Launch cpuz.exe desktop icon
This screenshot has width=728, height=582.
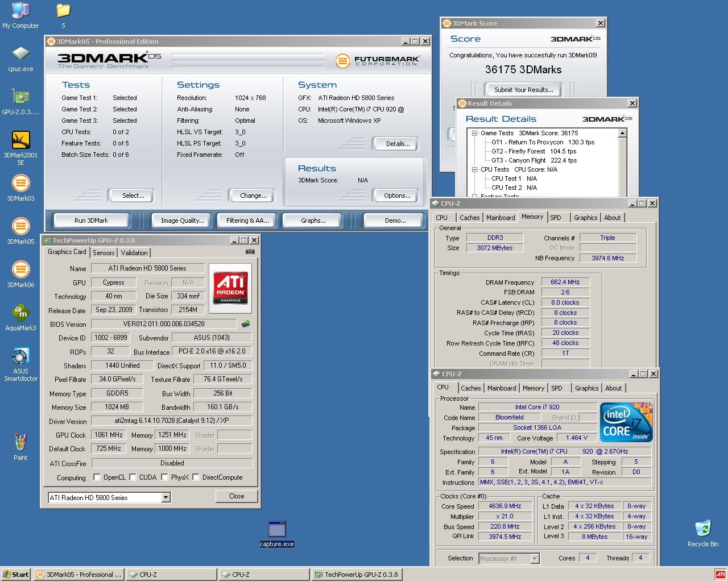[x=20, y=59]
